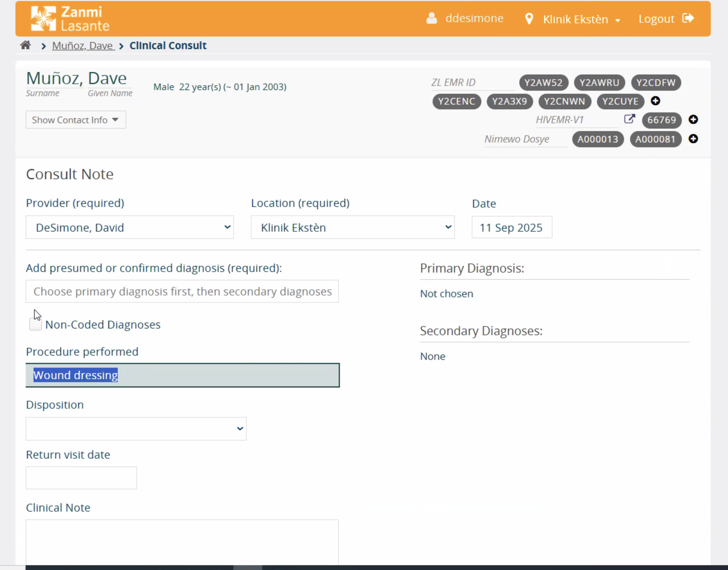Click inside the Clinical Note text area
This screenshot has width=728, height=570.
(182, 542)
